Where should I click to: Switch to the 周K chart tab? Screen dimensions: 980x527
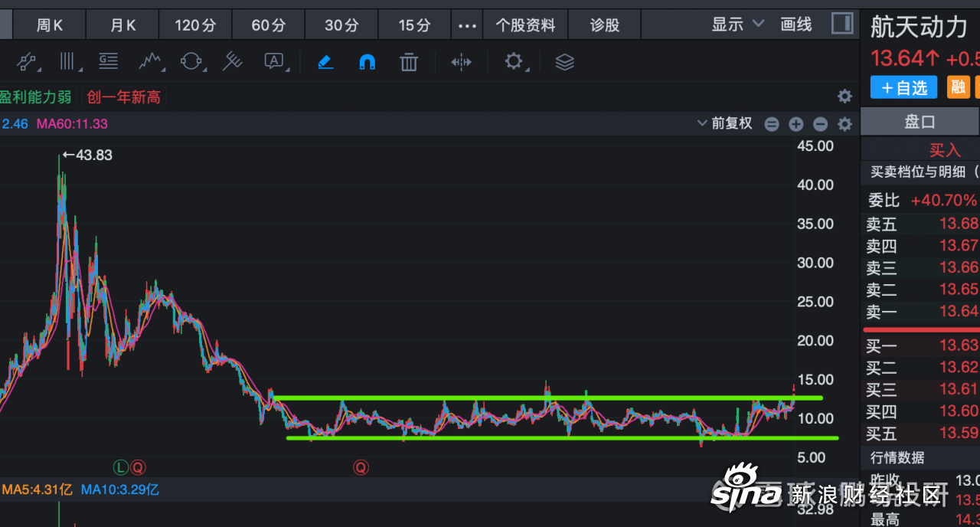point(50,25)
